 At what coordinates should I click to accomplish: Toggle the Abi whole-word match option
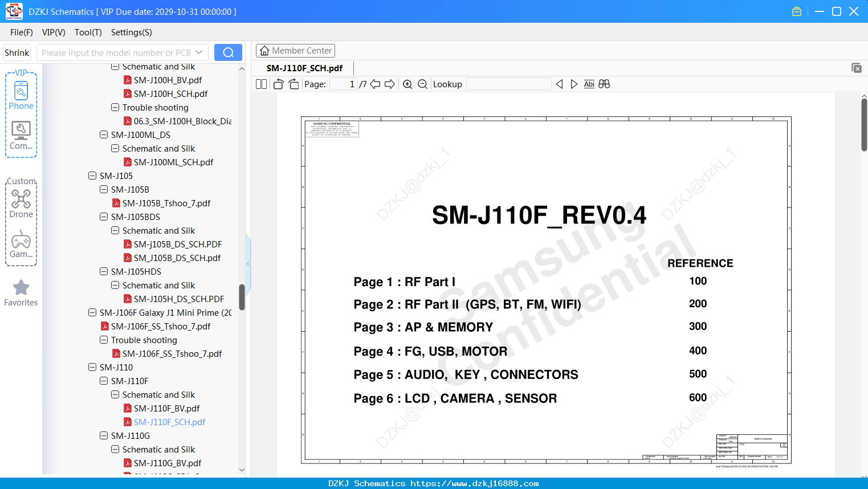[589, 84]
